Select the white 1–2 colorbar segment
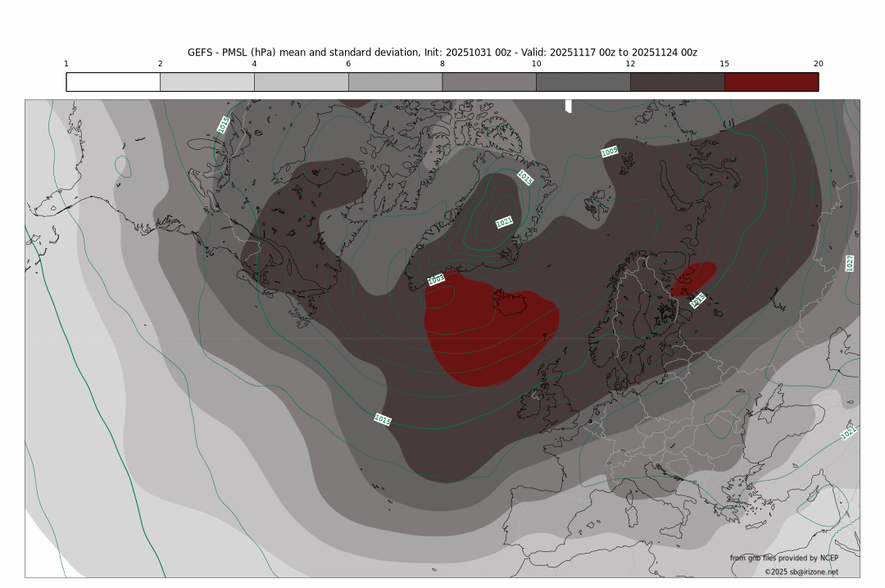This screenshot has height=588, width=885. (x=113, y=82)
